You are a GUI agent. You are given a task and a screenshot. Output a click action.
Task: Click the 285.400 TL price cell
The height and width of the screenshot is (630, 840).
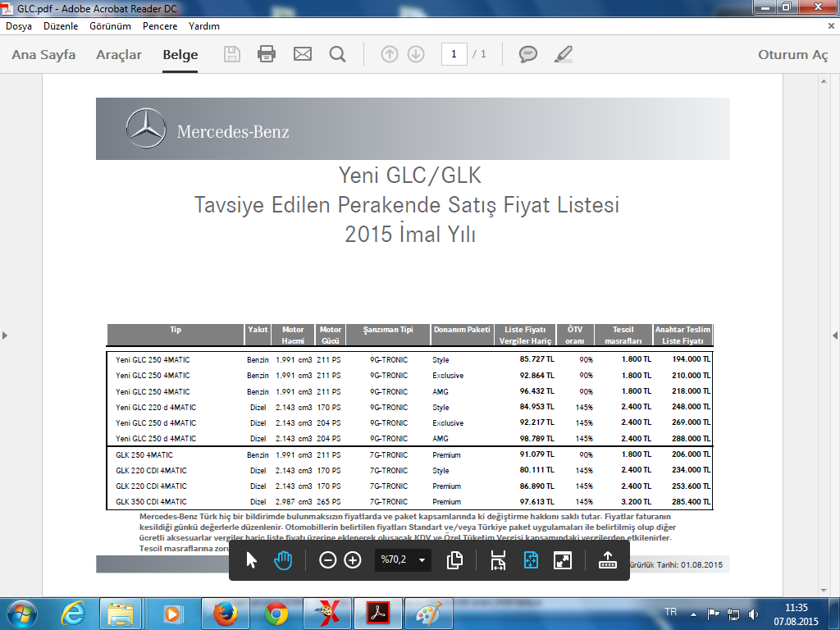pyautogui.click(x=691, y=501)
